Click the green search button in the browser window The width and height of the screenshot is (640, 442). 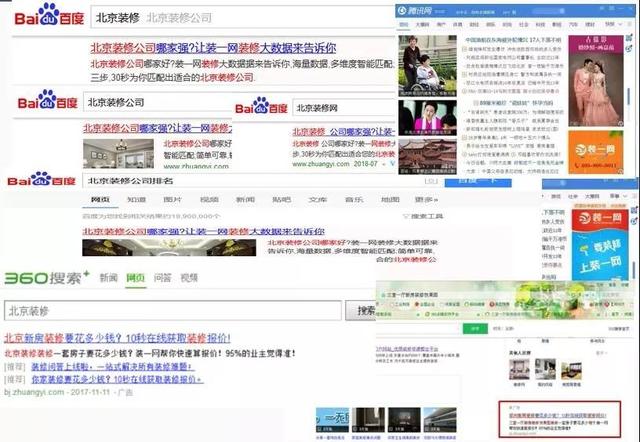pyautogui.click(x=475, y=329)
